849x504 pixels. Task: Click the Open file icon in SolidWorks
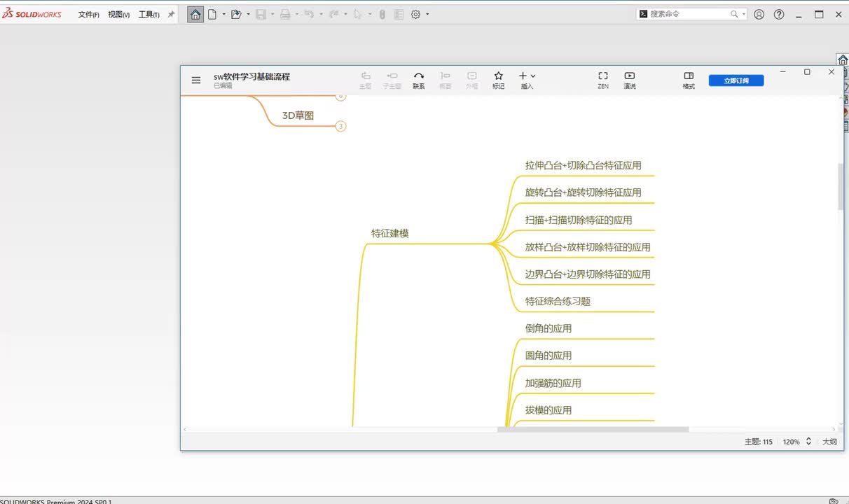(x=236, y=14)
